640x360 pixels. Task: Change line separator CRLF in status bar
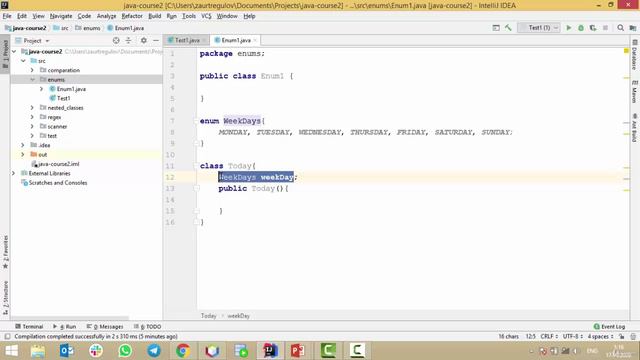549,337
